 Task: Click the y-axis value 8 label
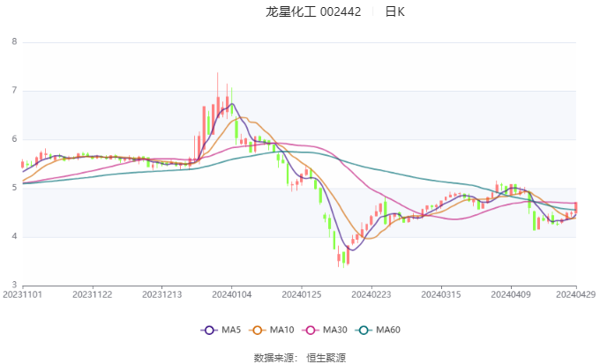pos(14,41)
